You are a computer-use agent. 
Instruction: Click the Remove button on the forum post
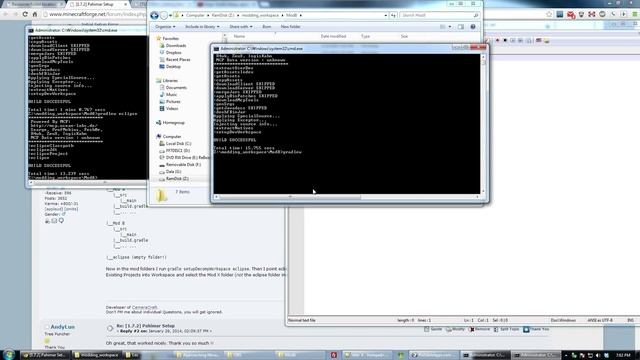point(479,329)
